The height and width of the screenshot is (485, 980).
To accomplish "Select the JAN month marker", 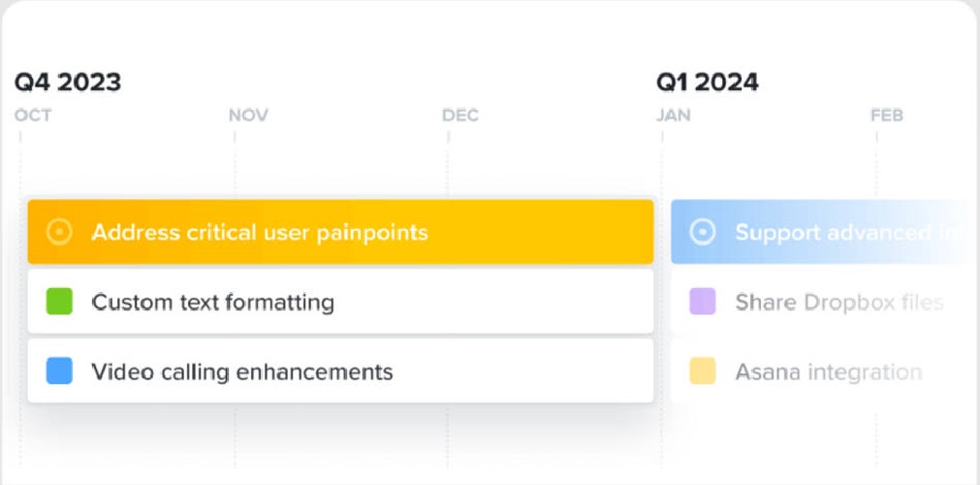I will pos(674,115).
